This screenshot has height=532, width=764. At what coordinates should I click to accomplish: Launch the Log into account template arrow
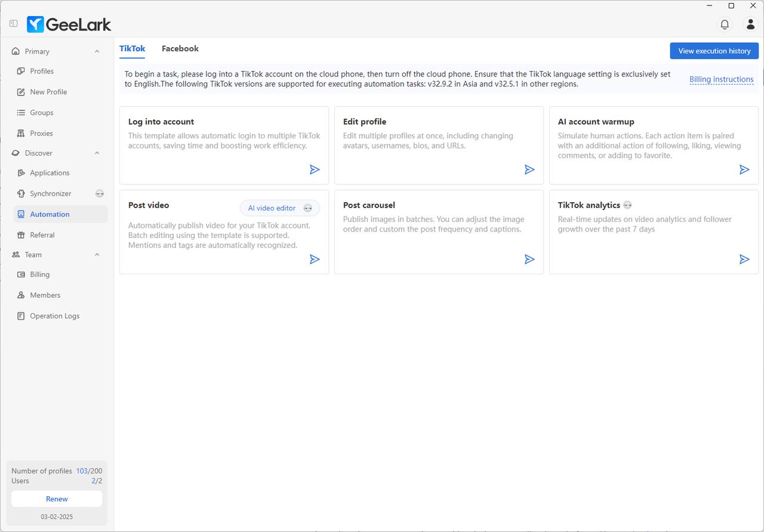[315, 170]
